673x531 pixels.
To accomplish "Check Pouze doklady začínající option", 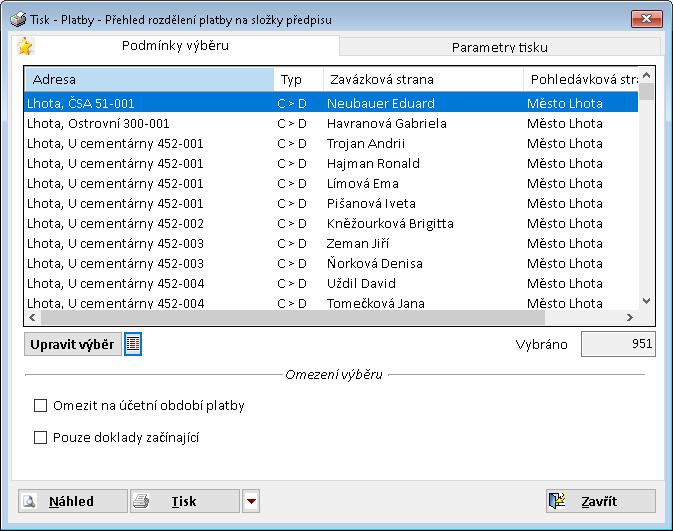I will tap(41, 437).
